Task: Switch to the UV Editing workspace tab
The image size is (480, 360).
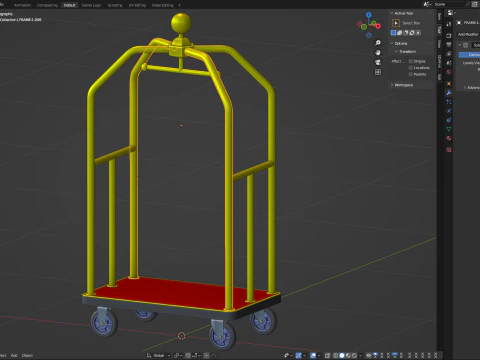Action: tap(137, 5)
